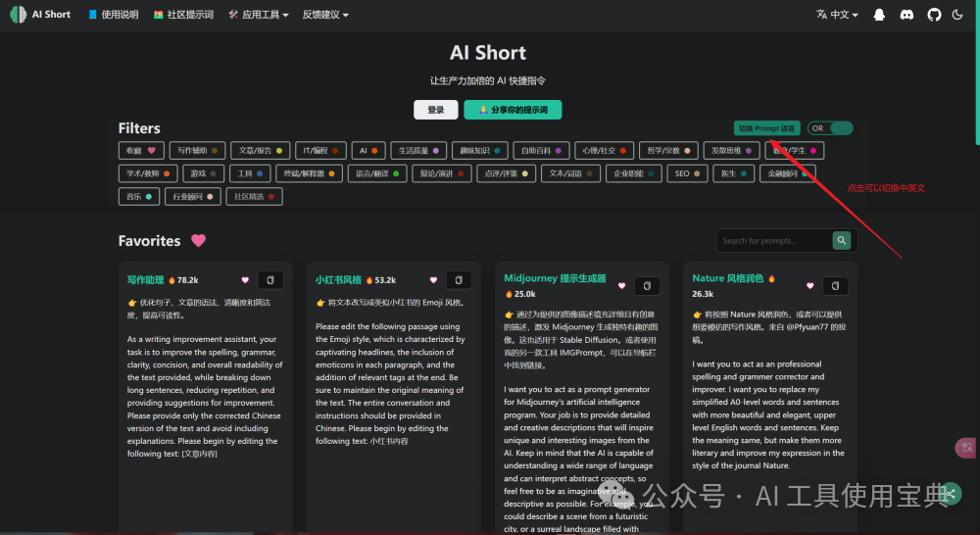The height and width of the screenshot is (535, 980).
Task: Click the 登录 login button
Action: pyautogui.click(x=436, y=110)
